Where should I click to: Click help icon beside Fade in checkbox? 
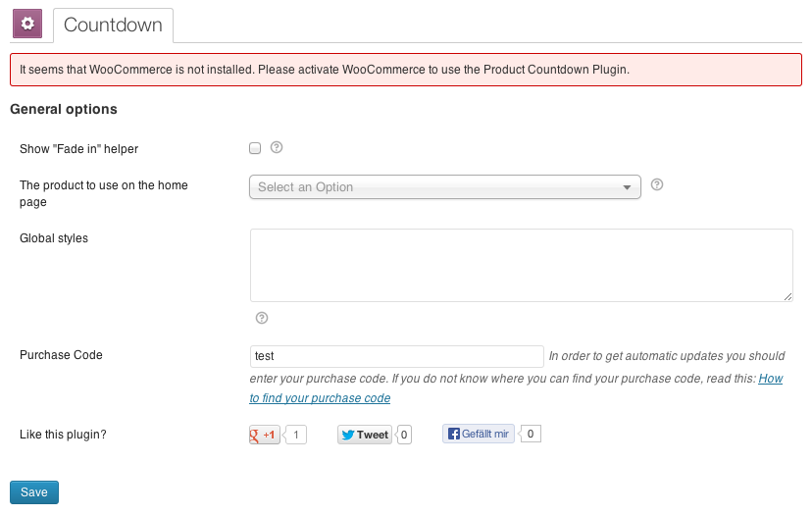coord(277,148)
